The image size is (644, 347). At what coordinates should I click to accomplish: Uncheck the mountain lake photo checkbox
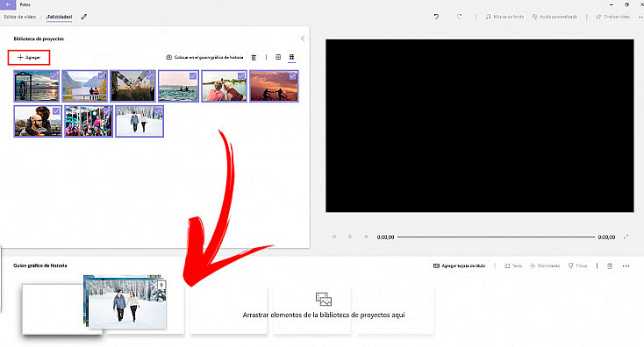102,76
